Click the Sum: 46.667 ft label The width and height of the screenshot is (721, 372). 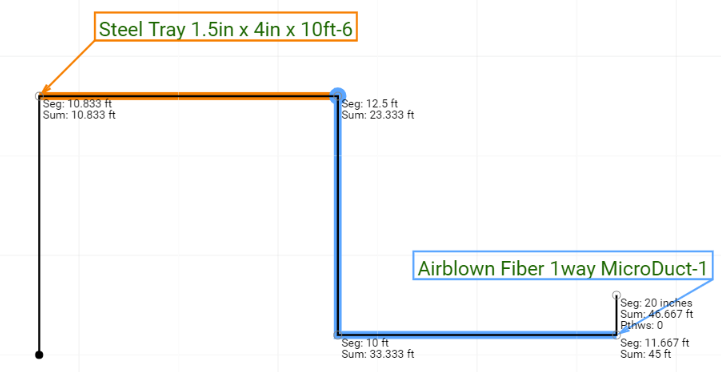tap(657, 314)
